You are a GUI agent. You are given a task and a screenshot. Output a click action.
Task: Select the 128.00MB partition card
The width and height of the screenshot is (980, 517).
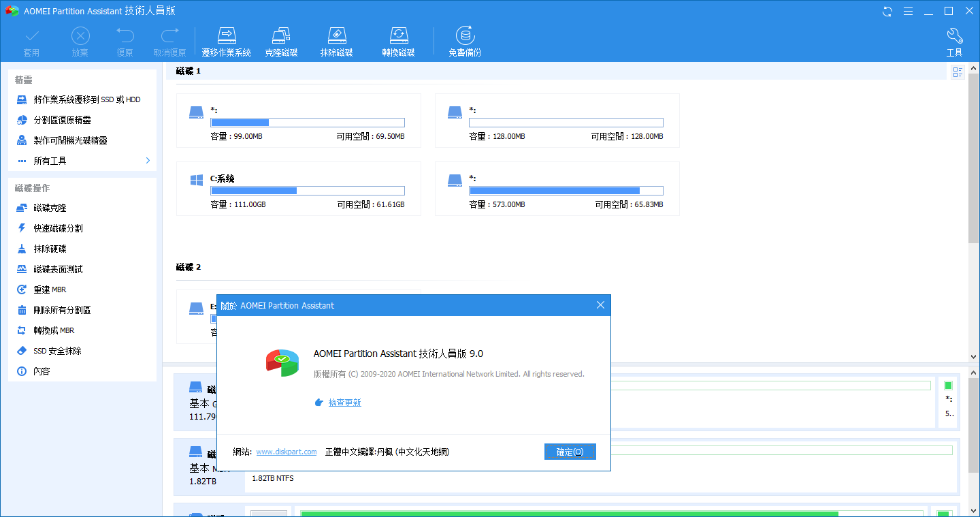(557, 121)
